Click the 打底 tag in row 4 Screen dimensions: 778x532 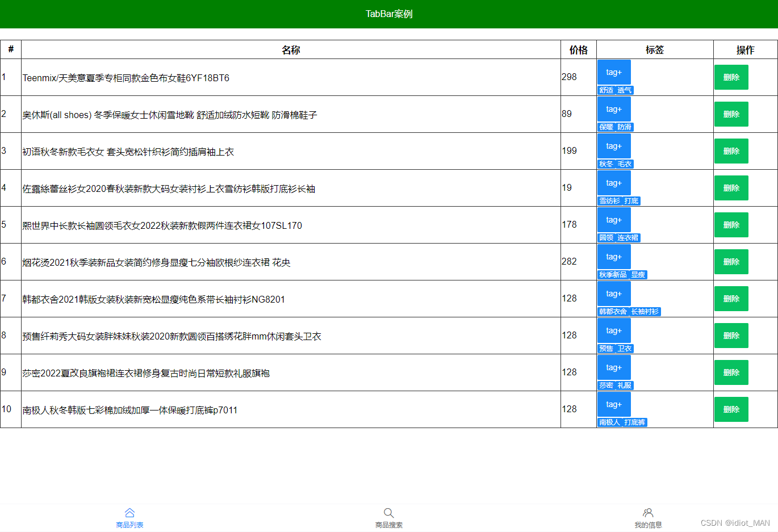click(631, 201)
